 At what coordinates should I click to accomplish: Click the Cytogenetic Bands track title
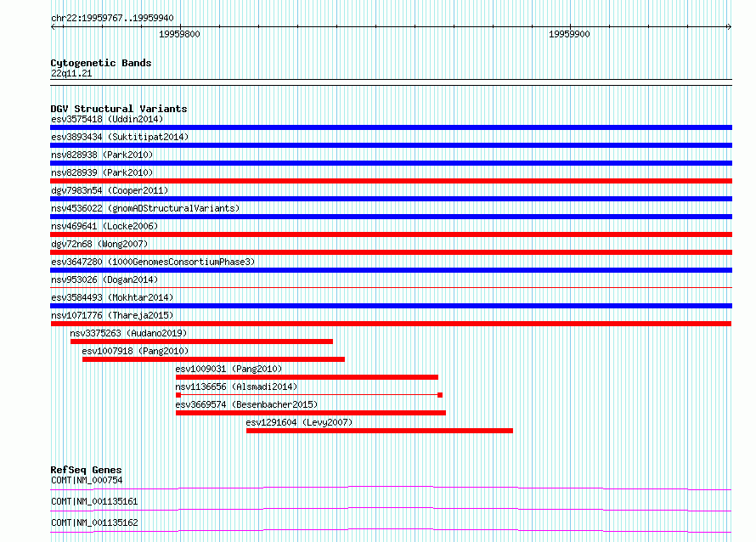[x=101, y=63]
